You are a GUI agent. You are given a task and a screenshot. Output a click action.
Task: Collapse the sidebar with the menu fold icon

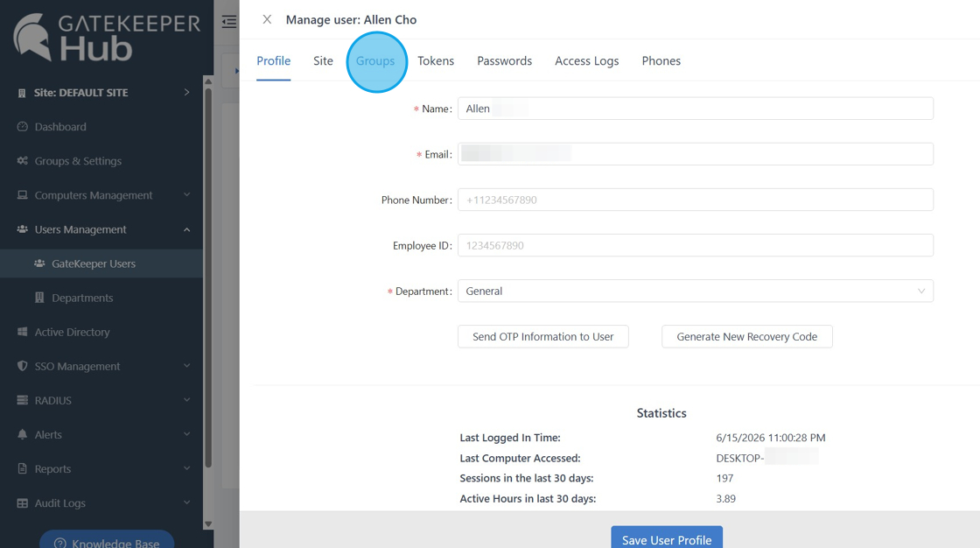point(229,22)
